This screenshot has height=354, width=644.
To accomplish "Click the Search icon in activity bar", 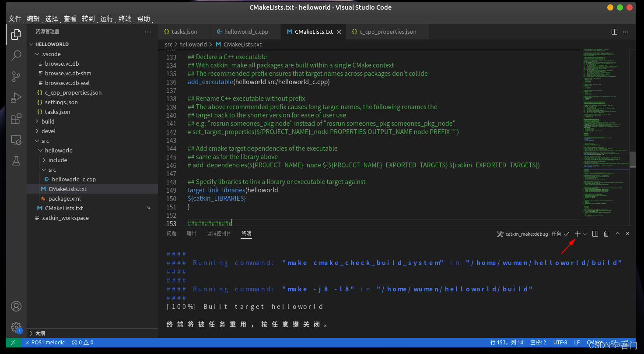I will (x=16, y=55).
